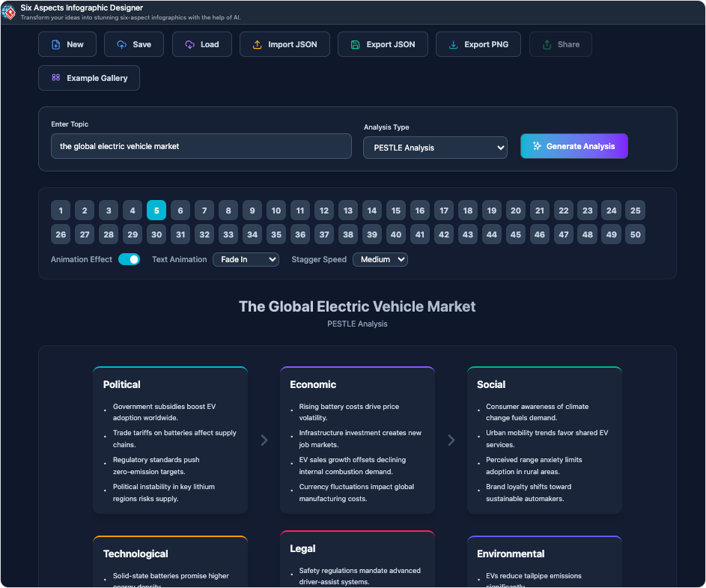Open the Example Gallery grid icon
Image resolution: width=706 pixels, height=588 pixels.
click(x=56, y=78)
